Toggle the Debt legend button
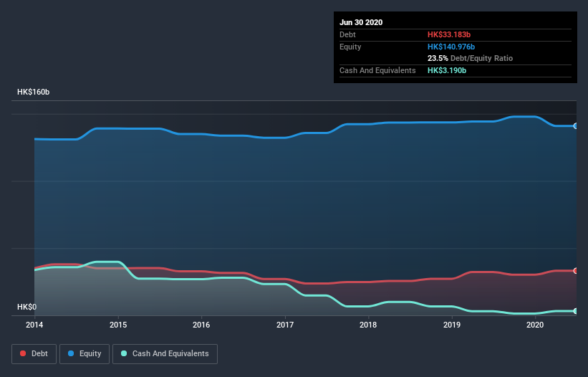The image size is (588, 377). point(34,354)
